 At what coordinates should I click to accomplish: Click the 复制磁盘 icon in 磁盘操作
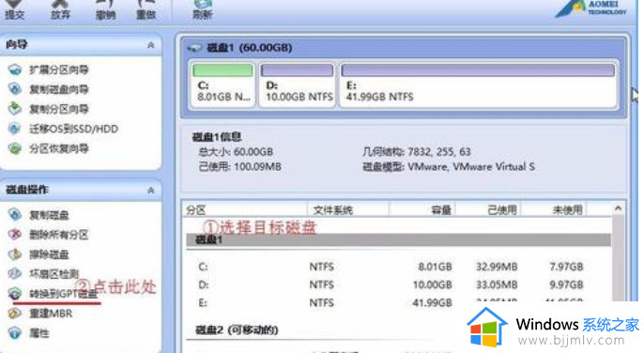pos(15,214)
